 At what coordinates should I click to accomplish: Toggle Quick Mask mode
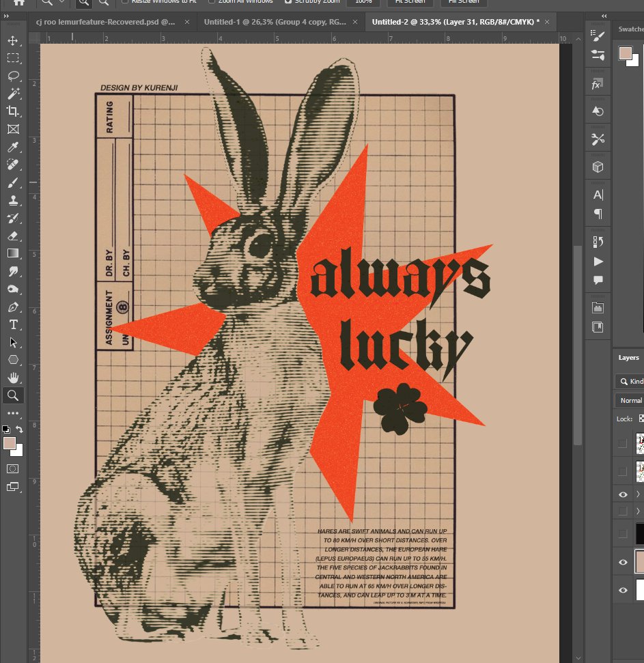(x=13, y=468)
